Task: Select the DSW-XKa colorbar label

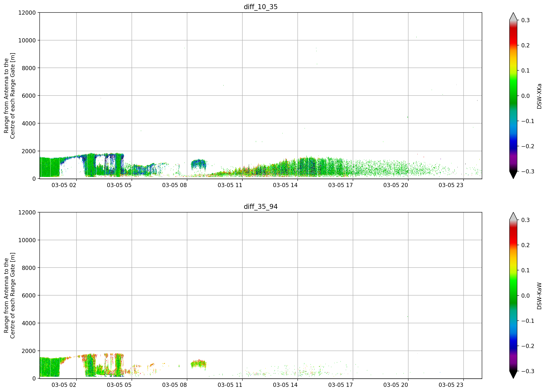Action: [539, 96]
